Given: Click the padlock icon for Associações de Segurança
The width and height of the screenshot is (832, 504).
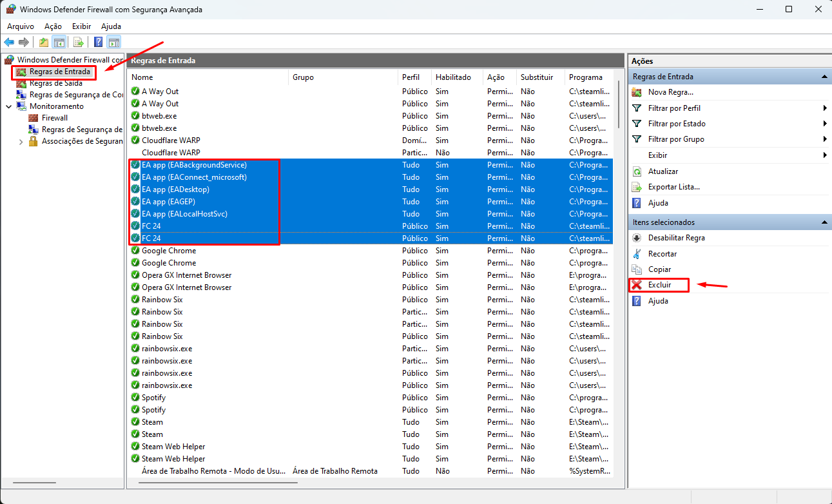Looking at the screenshot, I should click(x=34, y=141).
